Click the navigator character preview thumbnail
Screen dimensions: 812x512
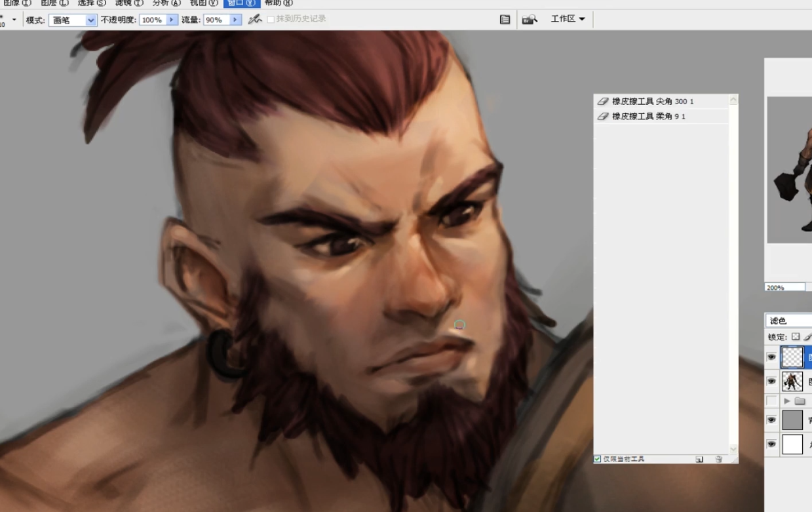790,170
